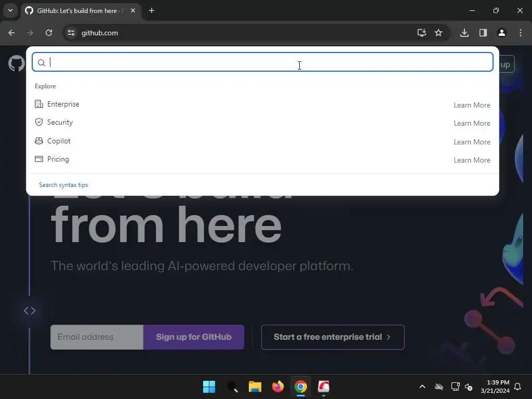Open File Explorer from the taskbar
This screenshot has height=399, width=532.
255,387
